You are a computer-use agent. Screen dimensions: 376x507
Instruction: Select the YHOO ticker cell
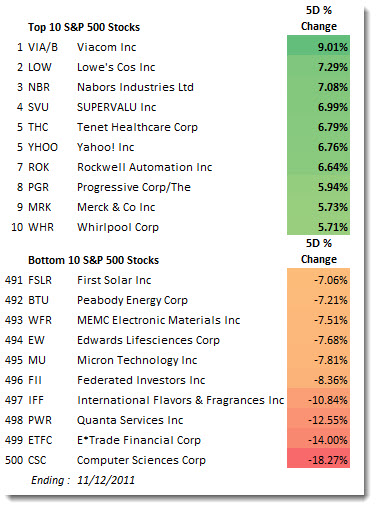43,147
